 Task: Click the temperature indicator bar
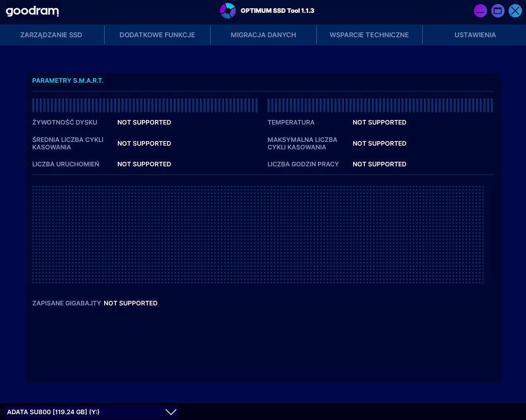tap(380, 106)
